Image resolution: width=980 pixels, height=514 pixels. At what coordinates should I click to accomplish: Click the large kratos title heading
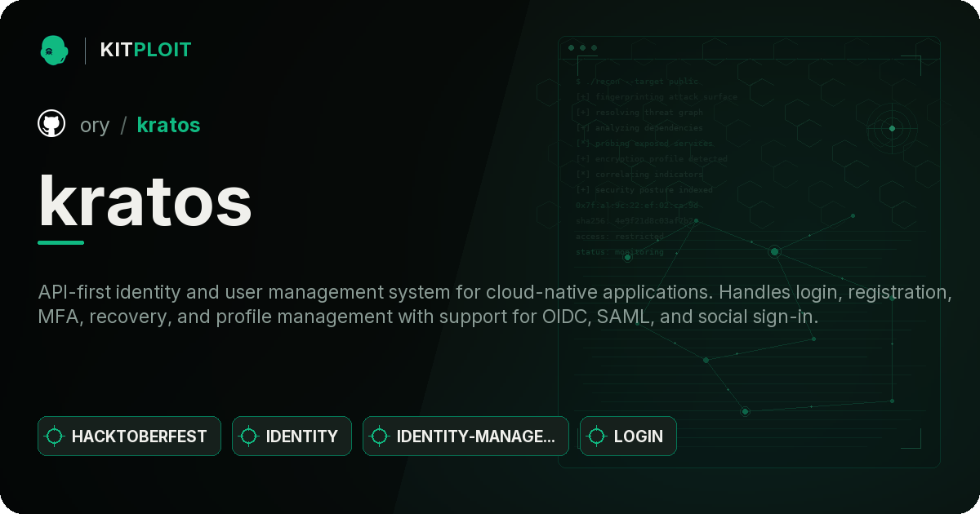(x=145, y=201)
